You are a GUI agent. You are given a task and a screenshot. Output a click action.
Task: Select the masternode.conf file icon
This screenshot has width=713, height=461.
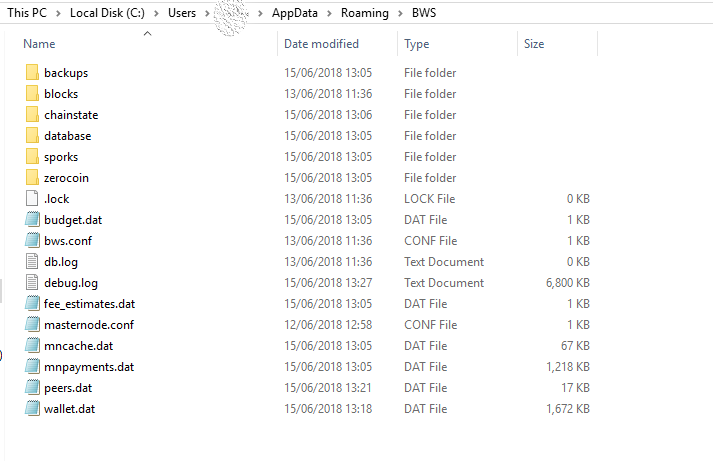click(32, 324)
